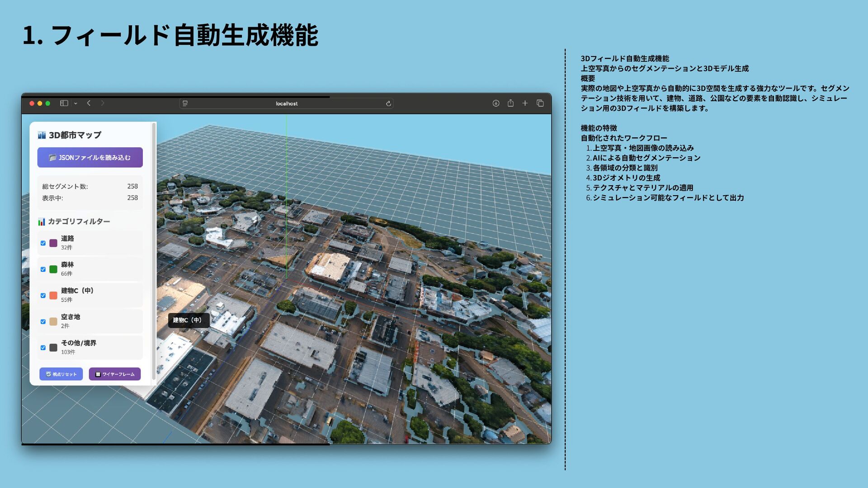Enable ワイヤーフレーム mode button
This screenshot has height=488, width=868.
(x=115, y=374)
